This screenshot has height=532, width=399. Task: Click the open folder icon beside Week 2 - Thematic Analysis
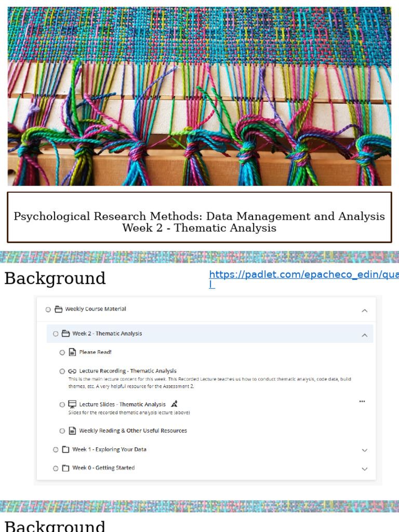[65, 334]
